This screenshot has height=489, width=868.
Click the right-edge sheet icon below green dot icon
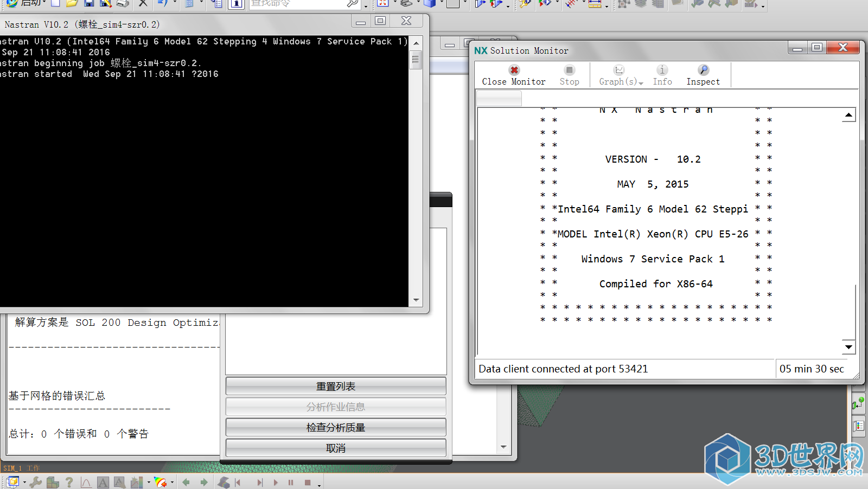pyautogui.click(x=858, y=426)
